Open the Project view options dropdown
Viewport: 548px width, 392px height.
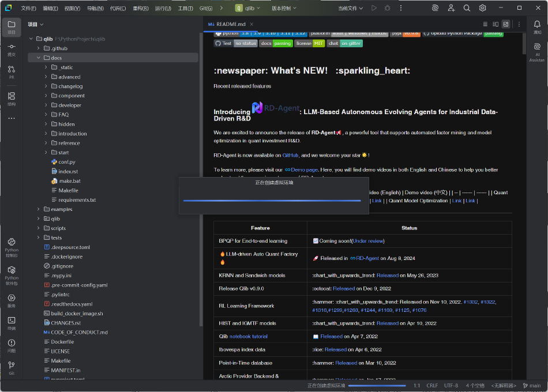pos(36,24)
